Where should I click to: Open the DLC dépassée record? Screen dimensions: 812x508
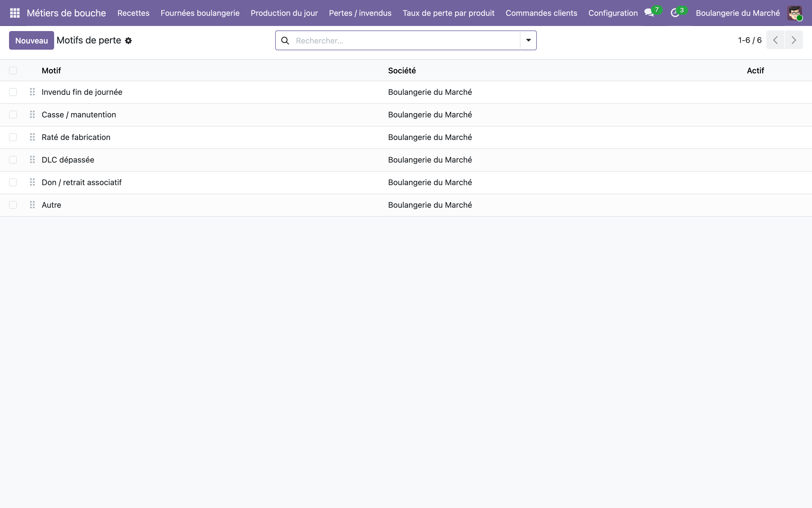click(x=68, y=159)
